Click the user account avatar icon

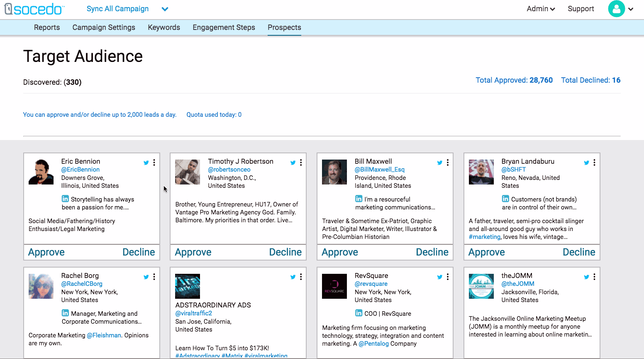[617, 9]
